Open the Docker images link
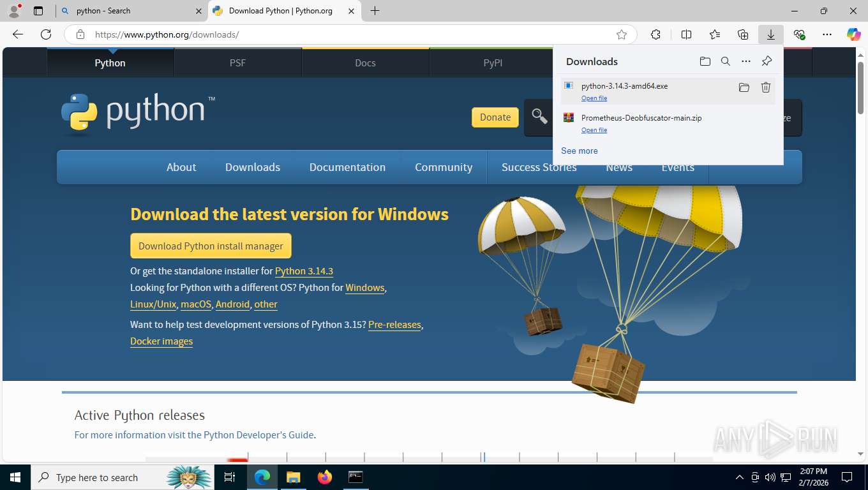The width and height of the screenshot is (868, 490). 161,341
